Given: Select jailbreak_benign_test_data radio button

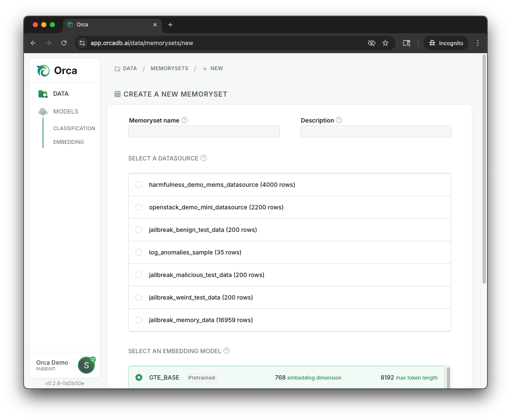Looking at the screenshot, I should click(139, 230).
